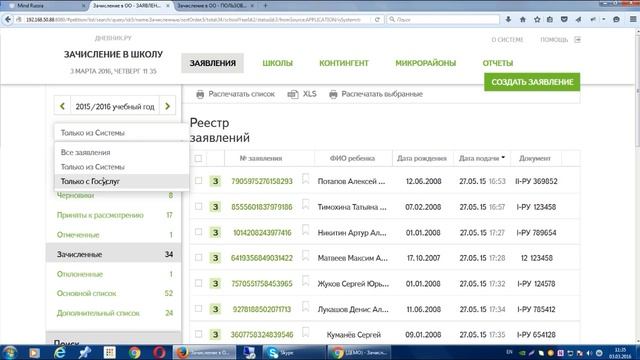
Task: Select Только с Госуслуг dropdown option
Action: 121,181
